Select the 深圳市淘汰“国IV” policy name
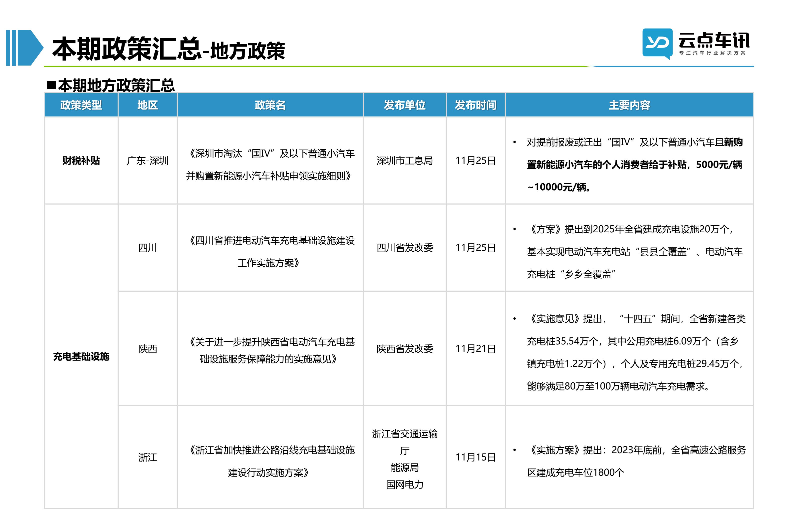Image resolution: width=798 pixels, height=532 pixels. pyautogui.click(x=270, y=165)
